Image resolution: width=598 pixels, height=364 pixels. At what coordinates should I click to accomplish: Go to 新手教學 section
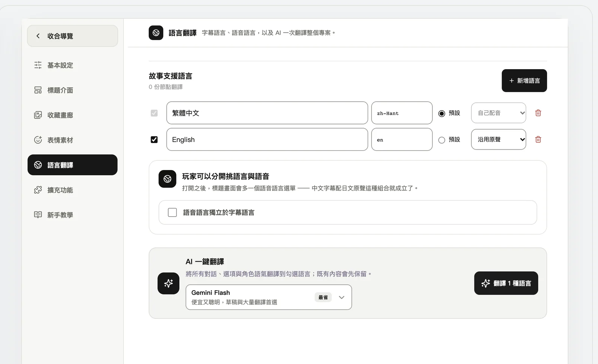[73, 215]
